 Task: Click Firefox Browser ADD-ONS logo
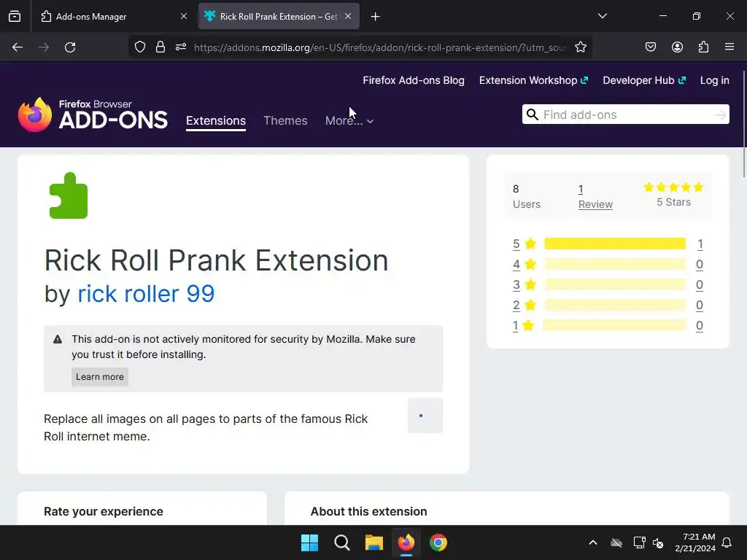93,114
